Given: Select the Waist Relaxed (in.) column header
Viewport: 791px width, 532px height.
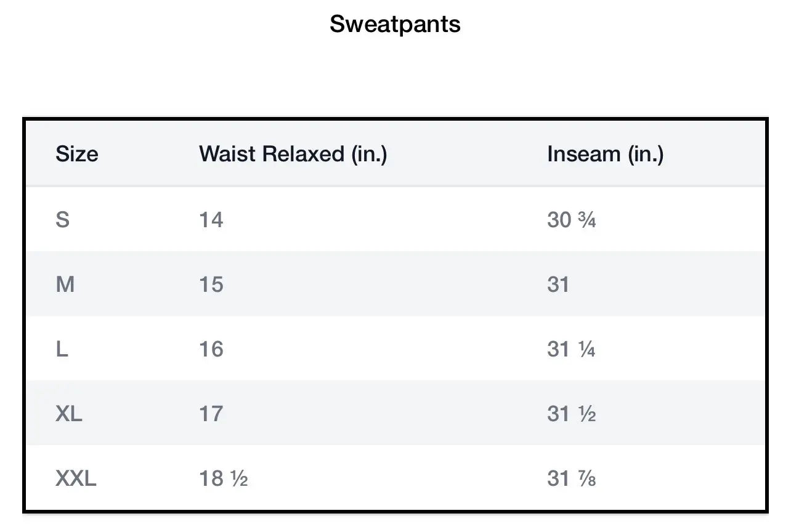Looking at the screenshot, I should [x=293, y=154].
